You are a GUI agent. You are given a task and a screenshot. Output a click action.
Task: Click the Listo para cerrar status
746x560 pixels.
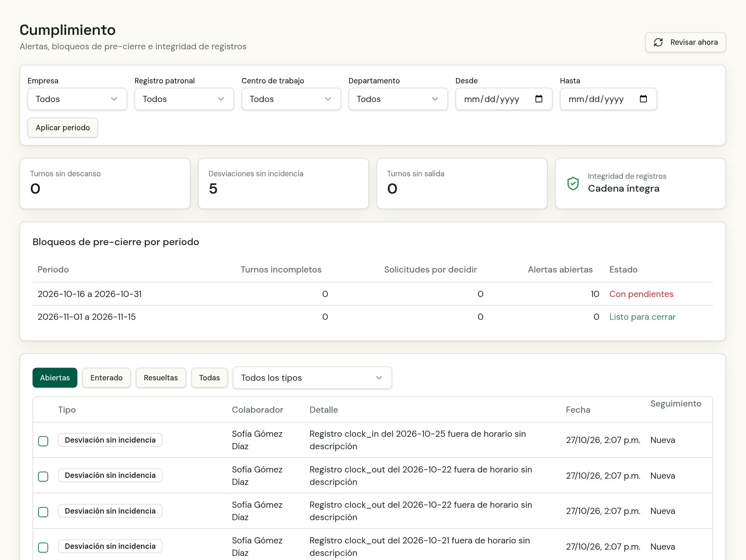[x=642, y=317]
